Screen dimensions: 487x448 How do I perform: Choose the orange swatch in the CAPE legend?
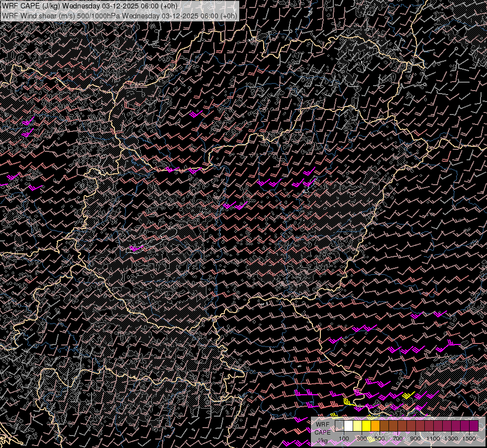[x=376, y=426]
